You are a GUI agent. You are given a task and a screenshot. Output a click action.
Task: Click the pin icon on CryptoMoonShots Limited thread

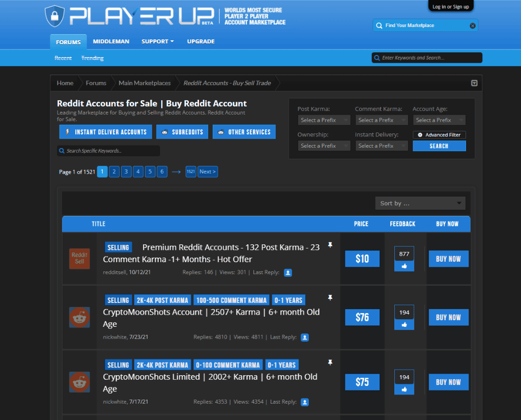pyautogui.click(x=330, y=362)
